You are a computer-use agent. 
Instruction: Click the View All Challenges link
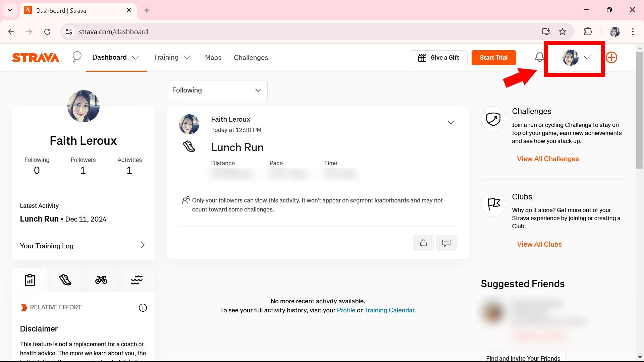click(548, 159)
